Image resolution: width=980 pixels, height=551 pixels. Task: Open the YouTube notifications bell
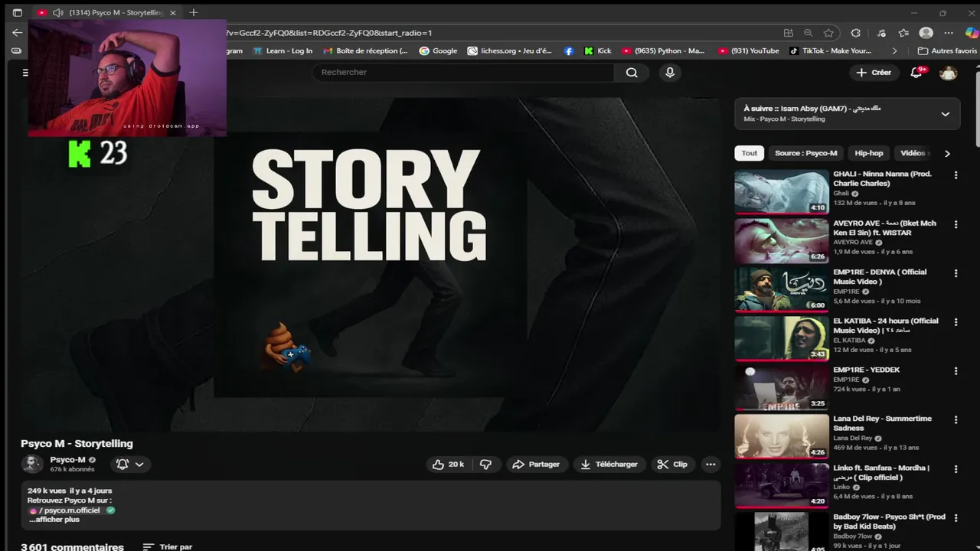coord(916,73)
